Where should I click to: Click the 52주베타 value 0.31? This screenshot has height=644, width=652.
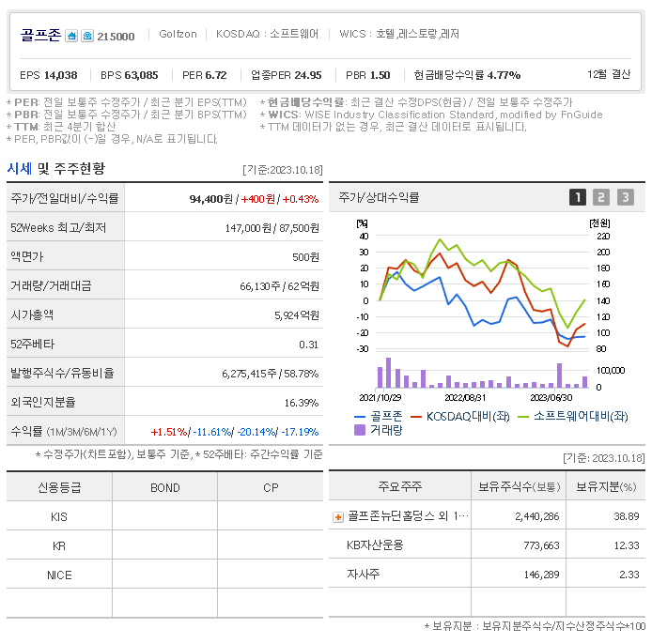[308, 345]
